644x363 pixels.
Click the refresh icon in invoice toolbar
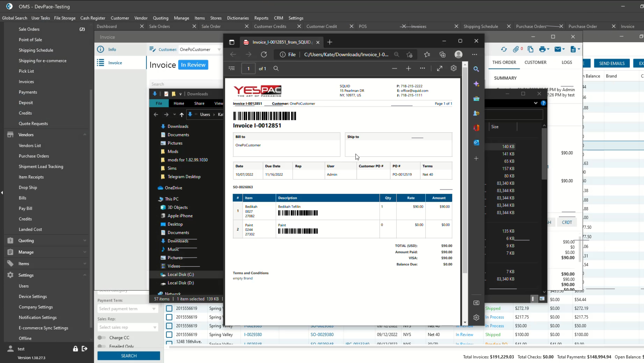(x=504, y=49)
